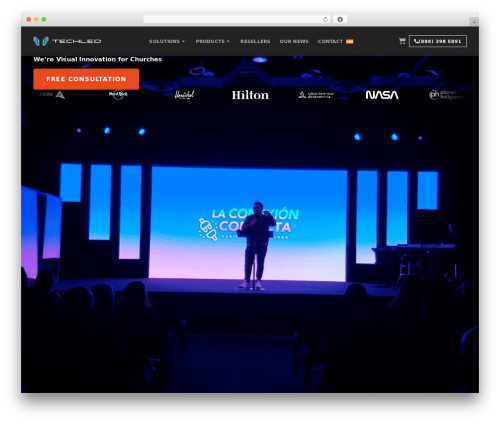Expand the Products dropdown menu

tap(213, 41)
